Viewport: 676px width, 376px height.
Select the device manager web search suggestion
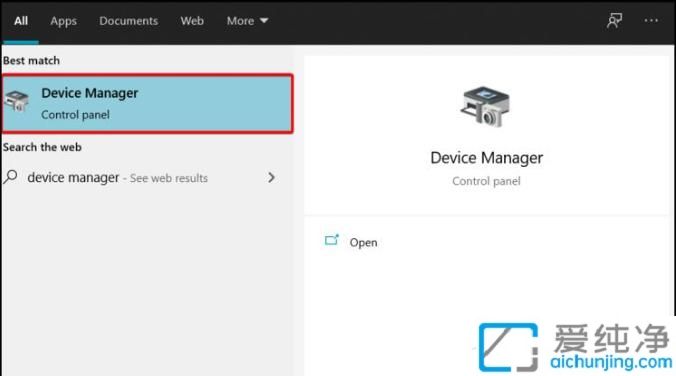pos(139,177)
